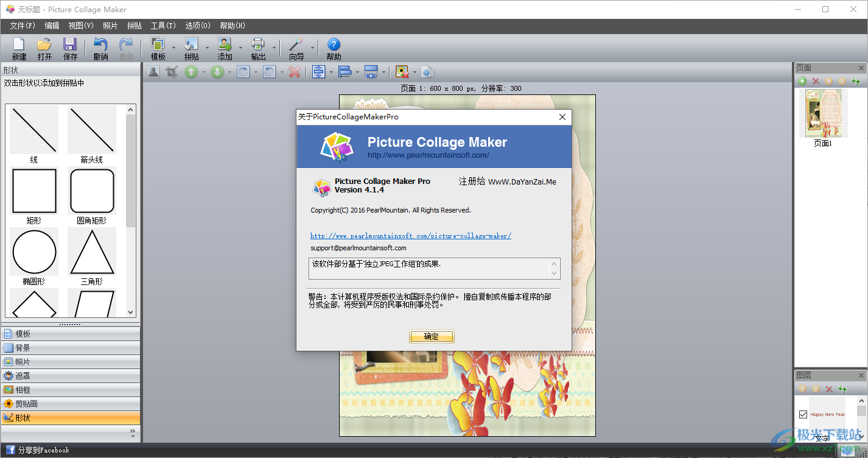Expand the double-chevron below 形状 tab
This screenshot has height=458, width=868.
pyautogui.click(x=133, y=431)
